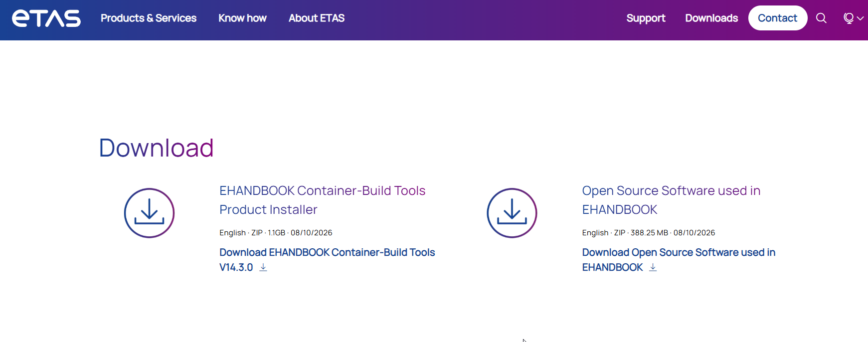Click the ETAS logo
The height and width of the screenshot is (342, 868).
click(46, 18)
